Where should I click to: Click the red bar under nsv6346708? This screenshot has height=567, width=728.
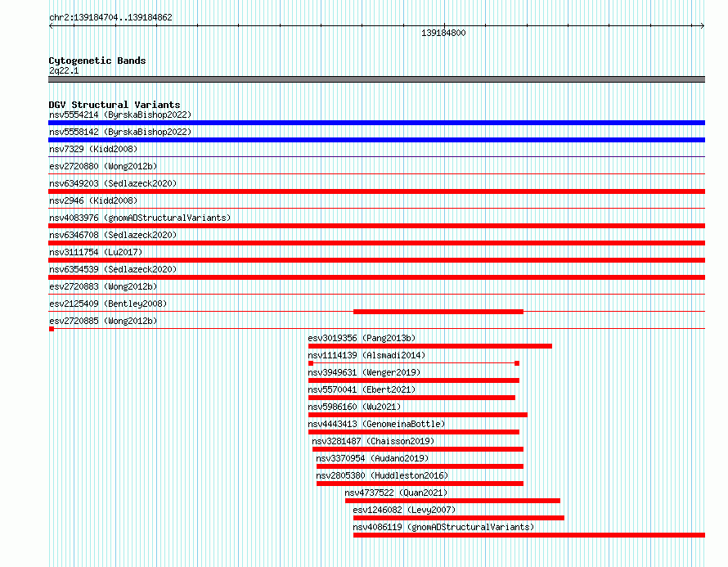pos(376,243)
